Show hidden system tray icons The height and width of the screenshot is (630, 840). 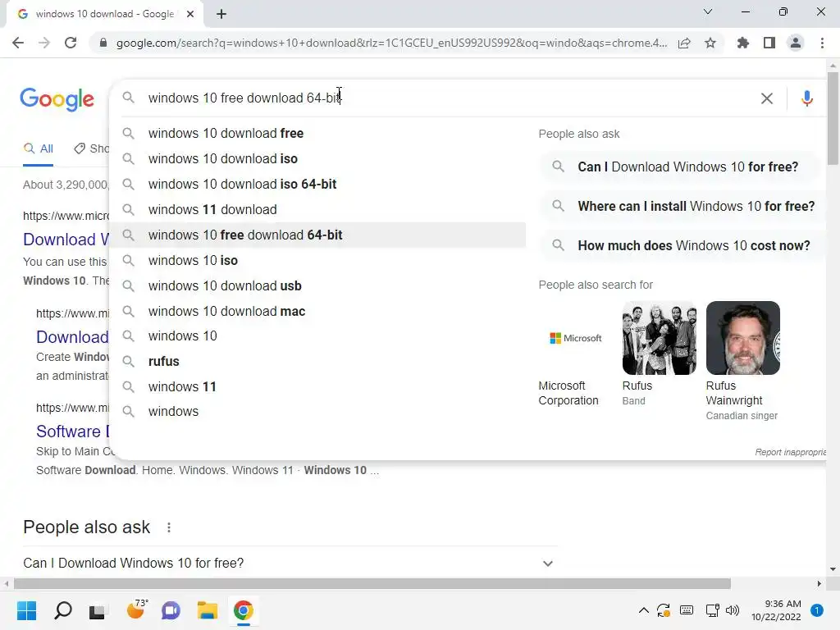tap(644, 610)
